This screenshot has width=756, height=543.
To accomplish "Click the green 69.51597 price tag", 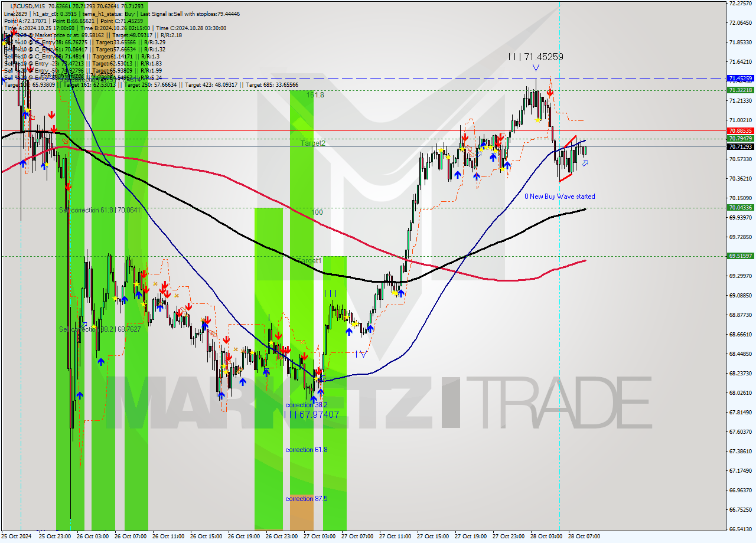I will (740, 256).
